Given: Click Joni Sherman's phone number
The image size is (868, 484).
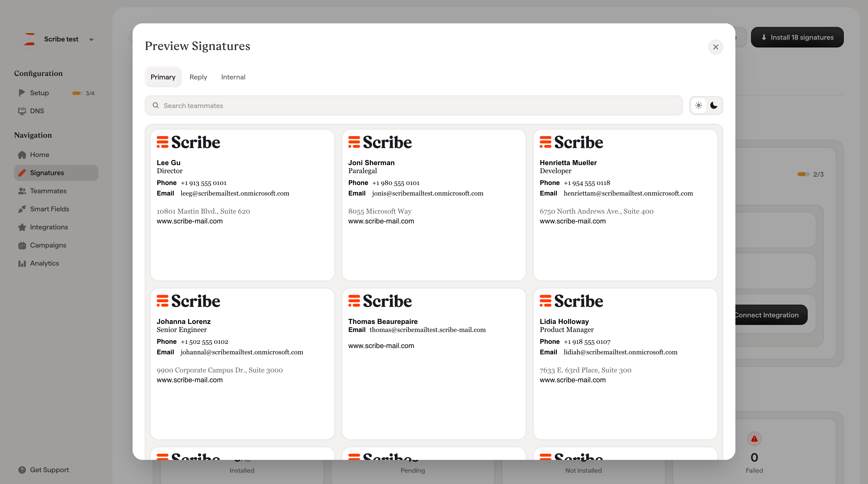Looking at the screenshot, I should coord(396,183).
